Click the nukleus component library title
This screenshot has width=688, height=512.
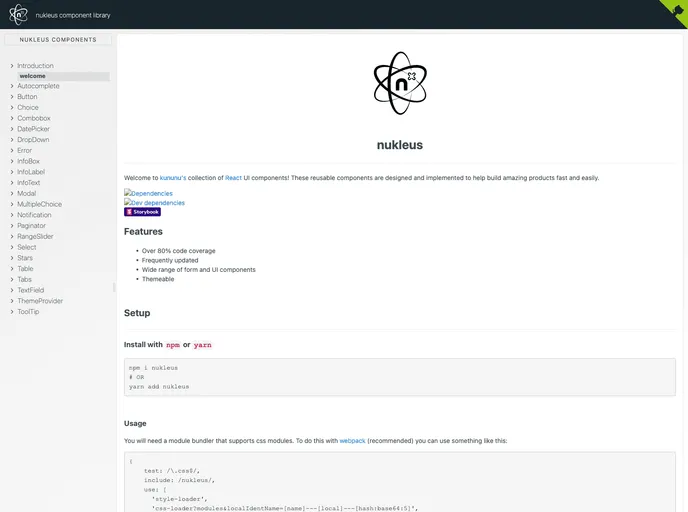73,15
